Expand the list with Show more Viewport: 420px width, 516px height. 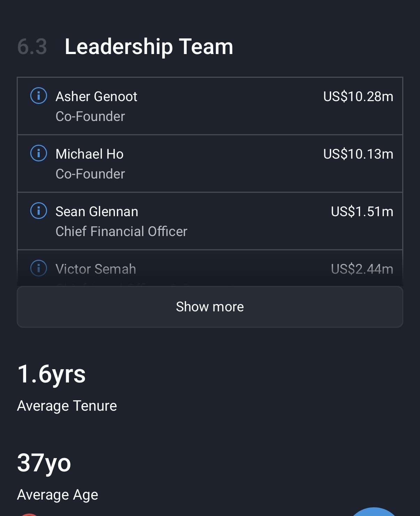pyautogui.click(x=210, y=307)
